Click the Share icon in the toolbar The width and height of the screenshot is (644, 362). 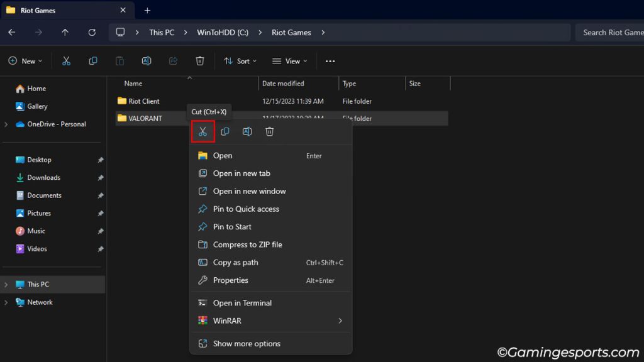point(174,61)
